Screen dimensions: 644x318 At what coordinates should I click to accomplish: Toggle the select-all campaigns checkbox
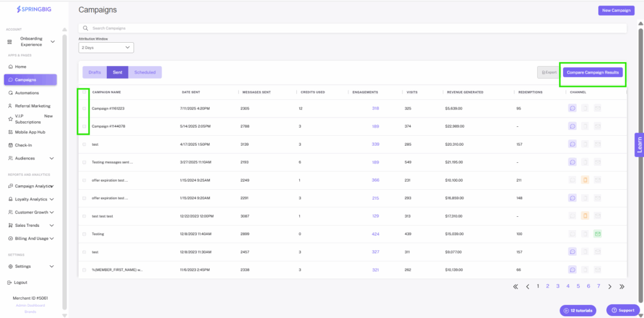pos(84,92)
